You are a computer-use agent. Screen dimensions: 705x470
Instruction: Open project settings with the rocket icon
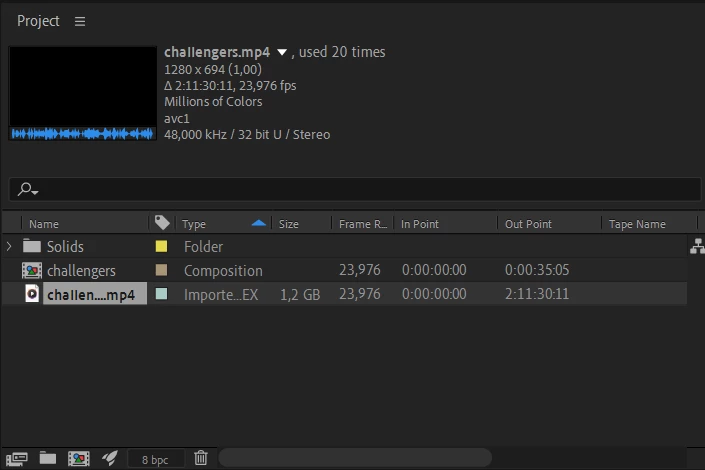click(x=110, y=458)
